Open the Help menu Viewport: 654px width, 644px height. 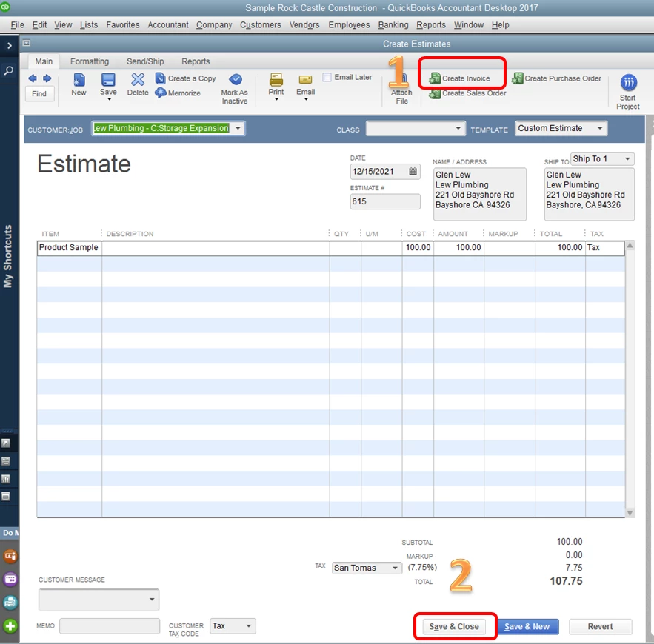pyautogui.click(x=500, y=25)
